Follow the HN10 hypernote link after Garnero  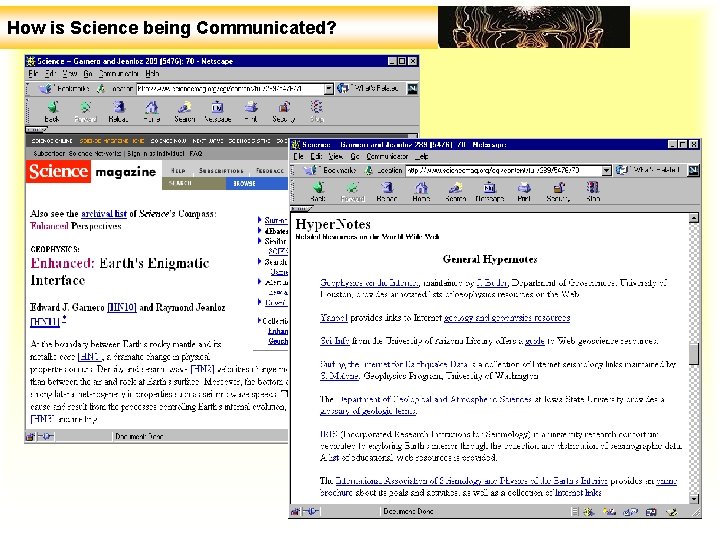tap(122, 307)
